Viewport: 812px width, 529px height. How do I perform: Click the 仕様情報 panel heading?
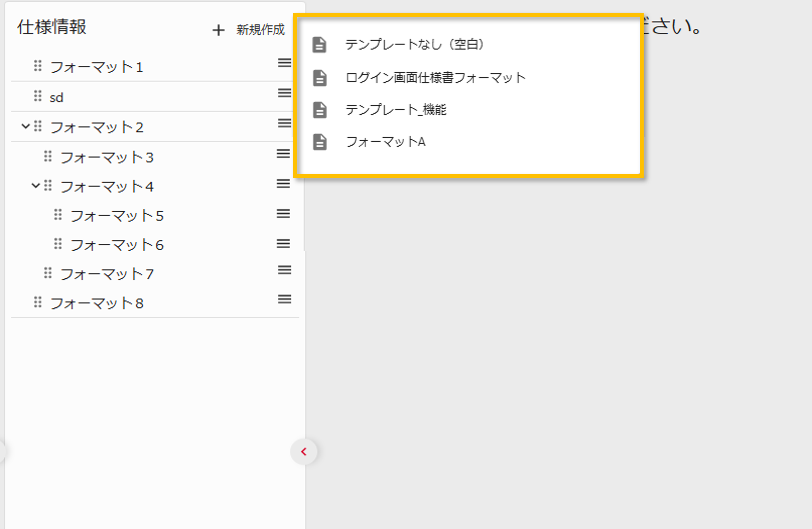click(x=51, y=26)
